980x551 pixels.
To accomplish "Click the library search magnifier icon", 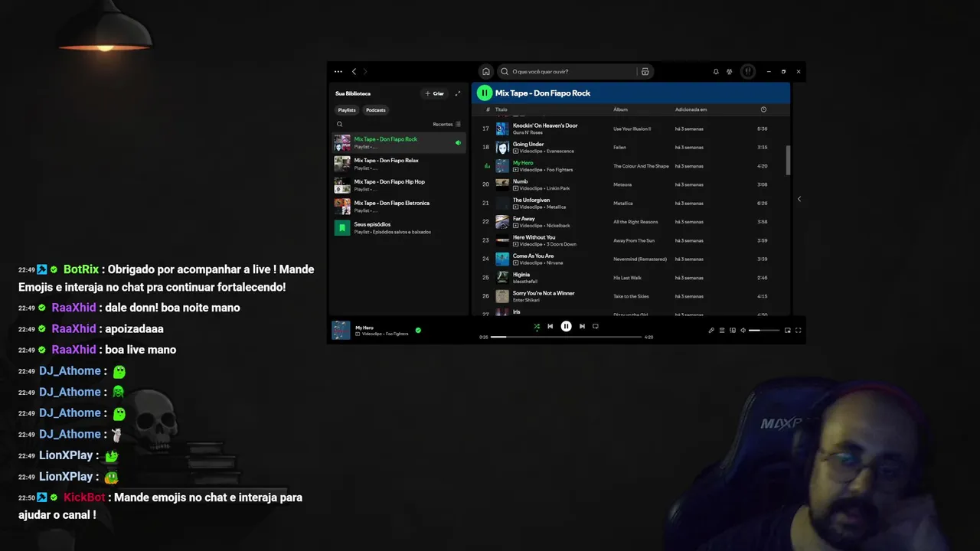I will [x=340, y=124].
